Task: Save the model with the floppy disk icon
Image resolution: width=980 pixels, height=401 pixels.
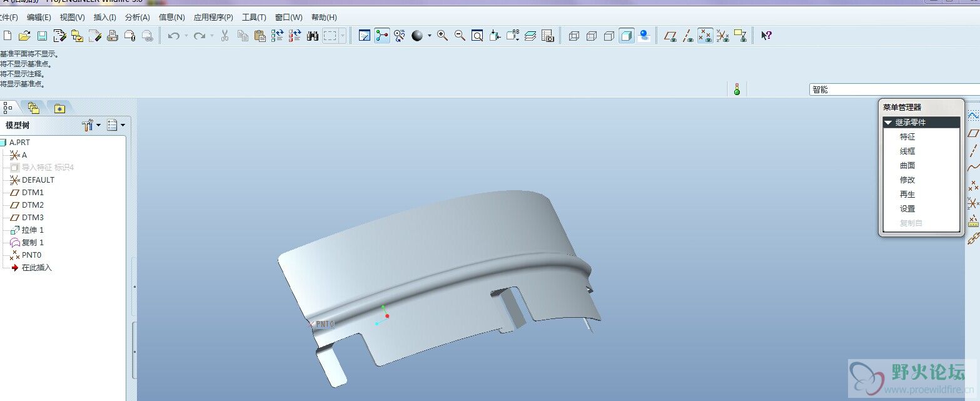Action: [x=42, y=36]
